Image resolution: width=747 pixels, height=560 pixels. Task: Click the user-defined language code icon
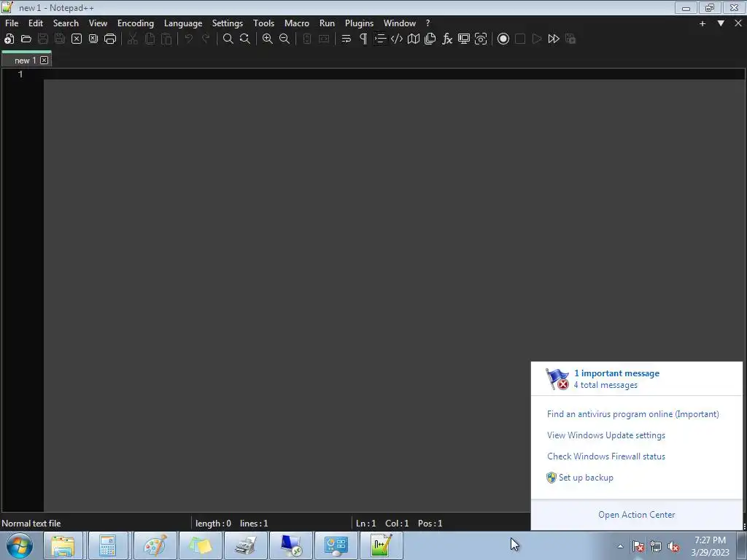click(x=397, y=39)
